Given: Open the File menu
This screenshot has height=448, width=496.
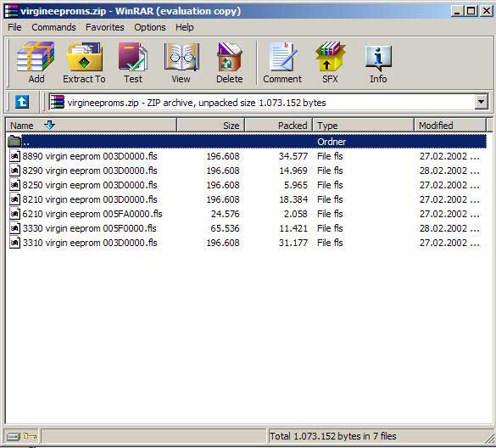Looking at the screenshot, I should click(x=14, y=27).
